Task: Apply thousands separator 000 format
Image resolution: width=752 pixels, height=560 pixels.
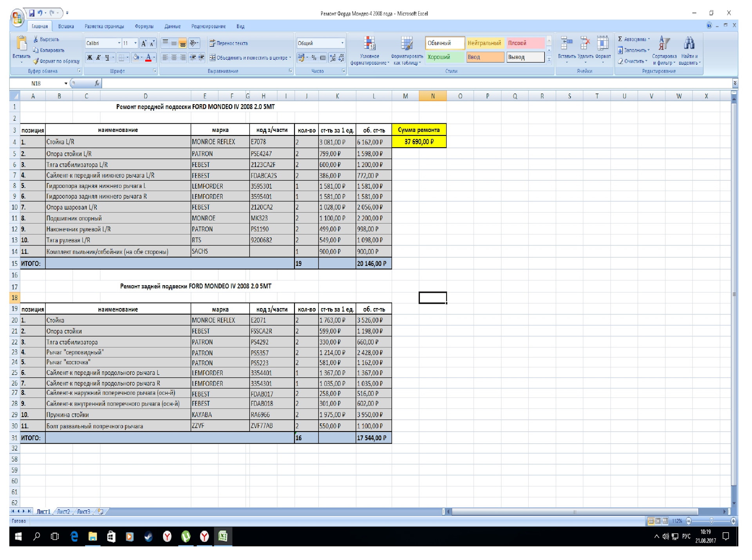Action: (323, 58)
